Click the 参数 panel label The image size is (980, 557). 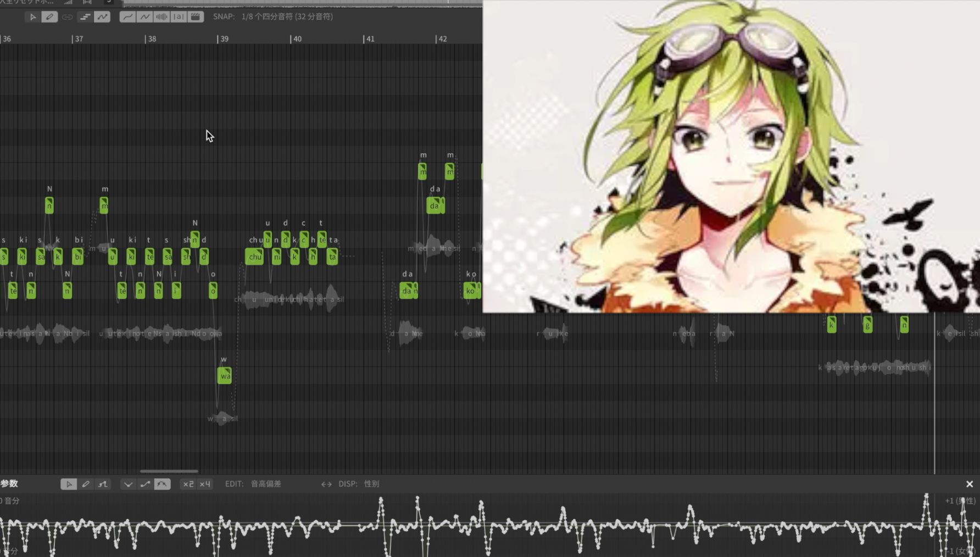tap(9, 483)
